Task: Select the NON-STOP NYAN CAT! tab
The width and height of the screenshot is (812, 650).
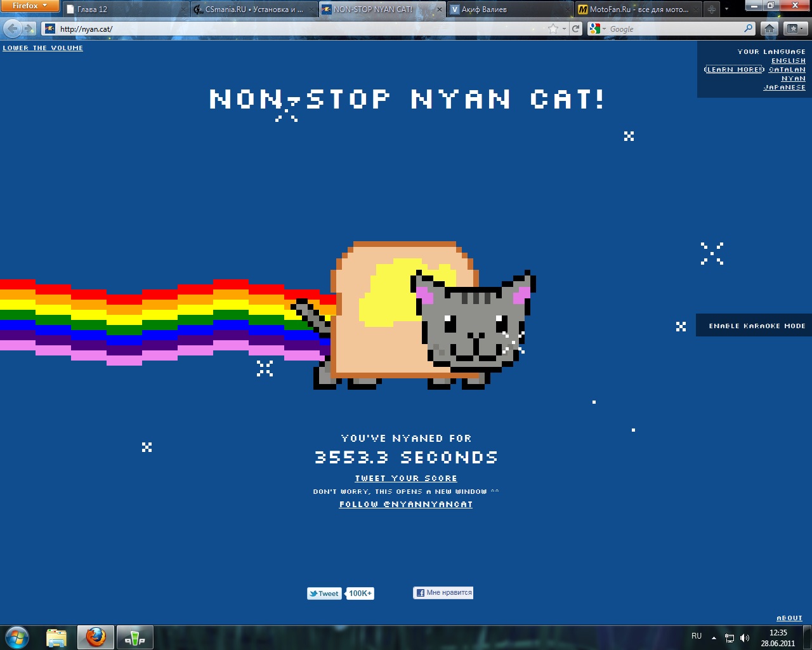Action: click(382, 10)
